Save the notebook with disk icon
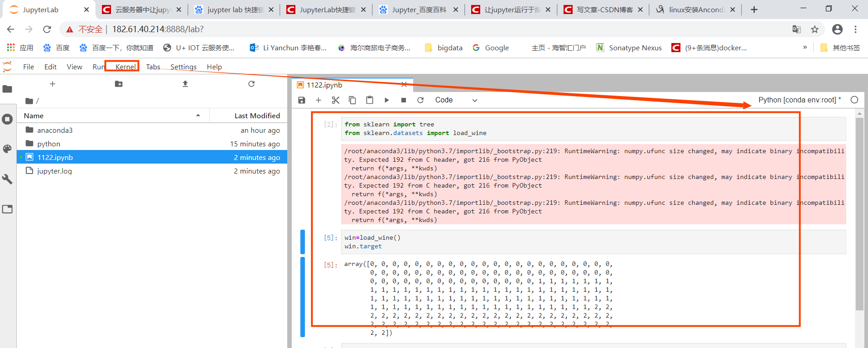Image resolution: width=868 pixels, height=348 pixels. (x=302, y=100)
